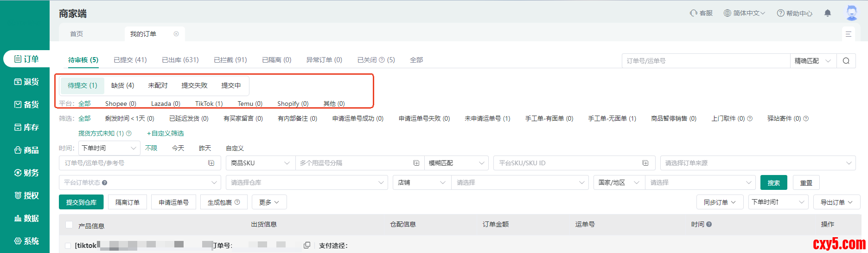868x253 pixels.
Task: Open the 退货 section in the sidebar
Action: pos(26,82)
